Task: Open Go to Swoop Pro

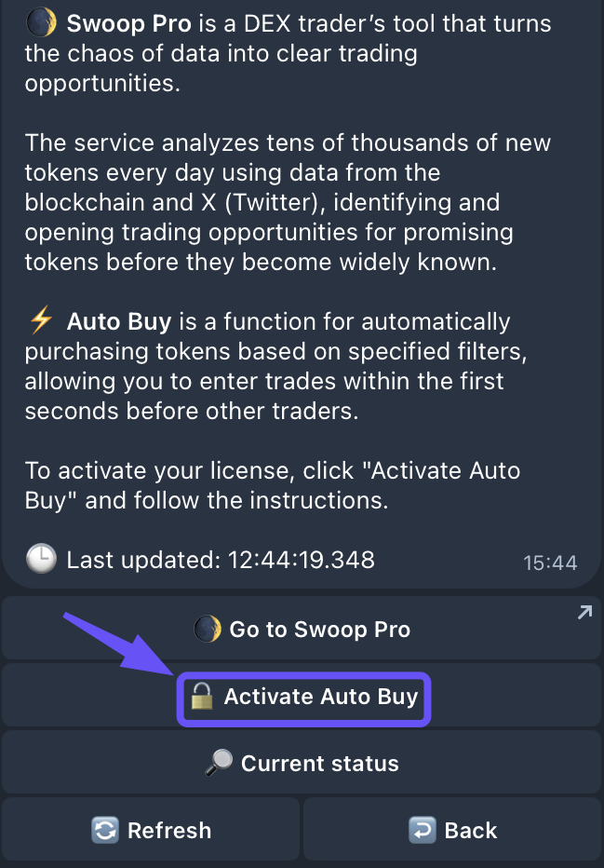Action: [319, 630]
